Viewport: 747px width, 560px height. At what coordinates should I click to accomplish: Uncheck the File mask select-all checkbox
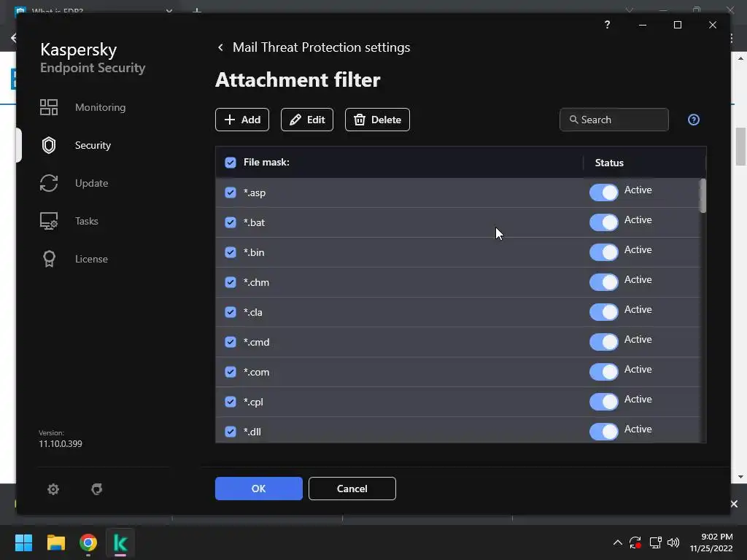231,163
